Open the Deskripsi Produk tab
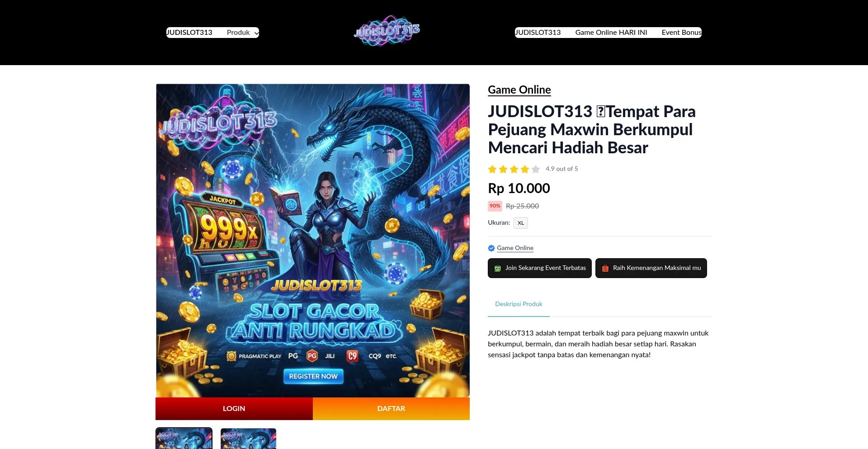The image size is (868, 449). coord(519,304)
